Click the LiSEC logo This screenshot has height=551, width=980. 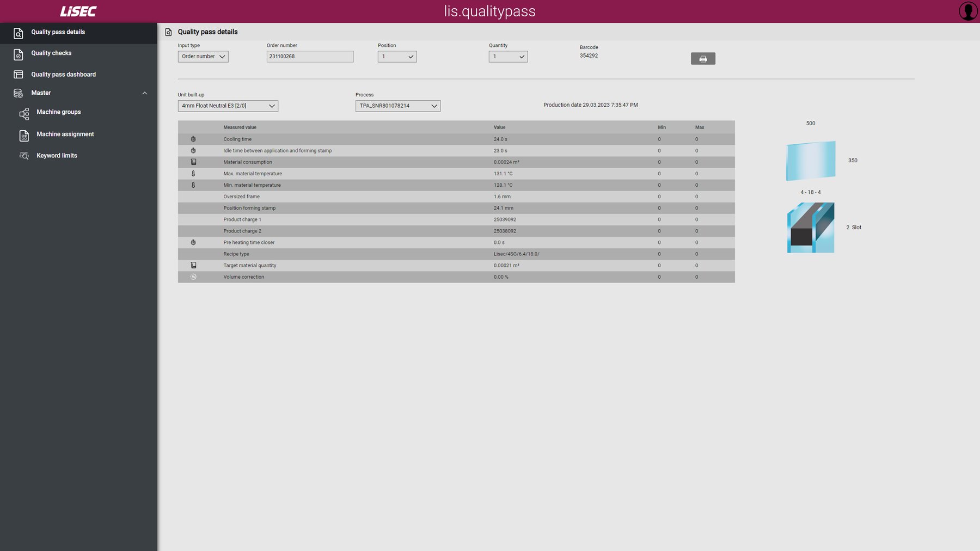pos(78,11)
